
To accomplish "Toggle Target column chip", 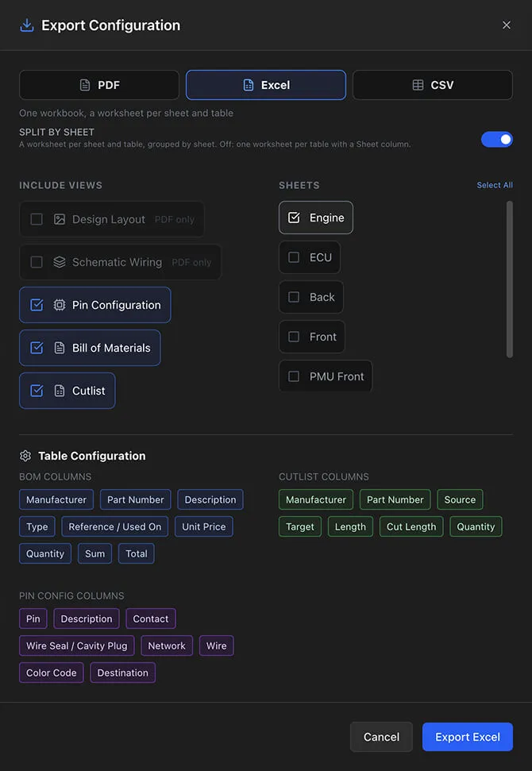I will pyautogui.click(x=300, y=526).
